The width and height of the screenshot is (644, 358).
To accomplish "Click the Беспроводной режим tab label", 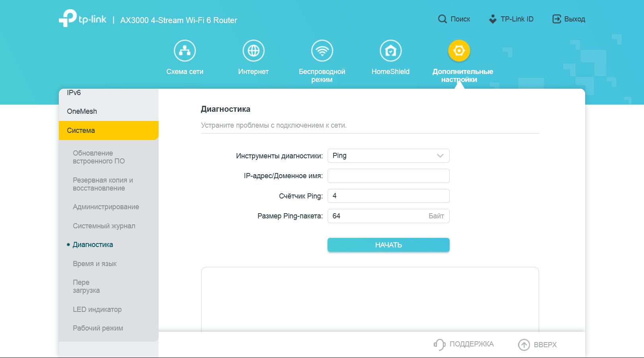I will pyautogui.click(x=322, y=76).
